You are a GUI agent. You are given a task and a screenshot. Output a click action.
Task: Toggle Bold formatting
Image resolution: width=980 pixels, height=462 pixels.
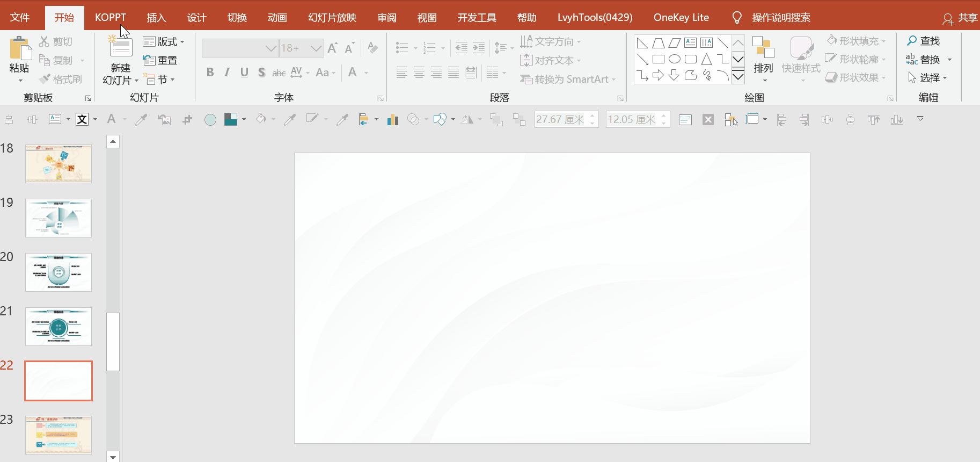point(210,73)
